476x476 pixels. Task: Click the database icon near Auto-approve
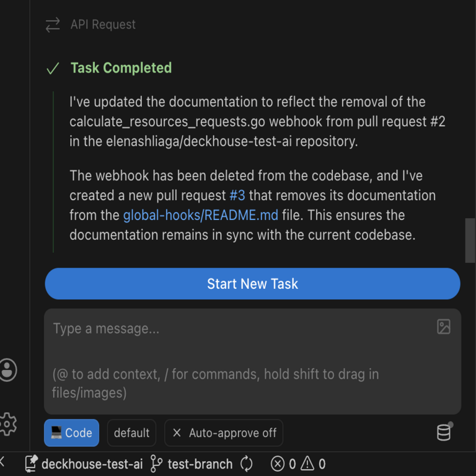444,432
